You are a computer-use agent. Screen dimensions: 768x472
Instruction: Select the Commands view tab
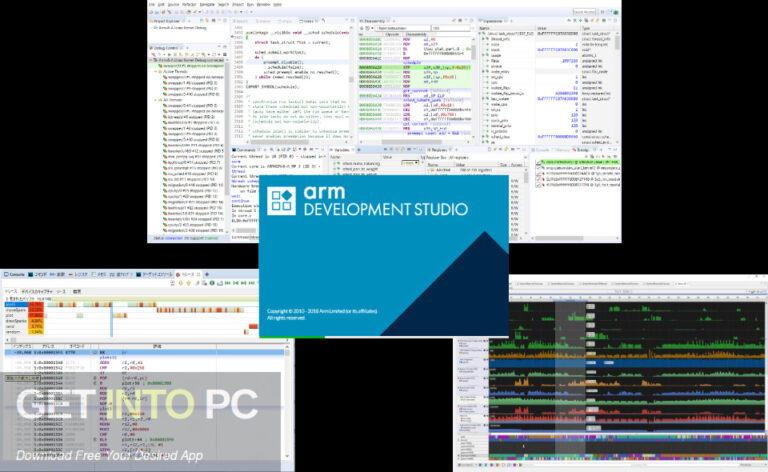point(246,150)
